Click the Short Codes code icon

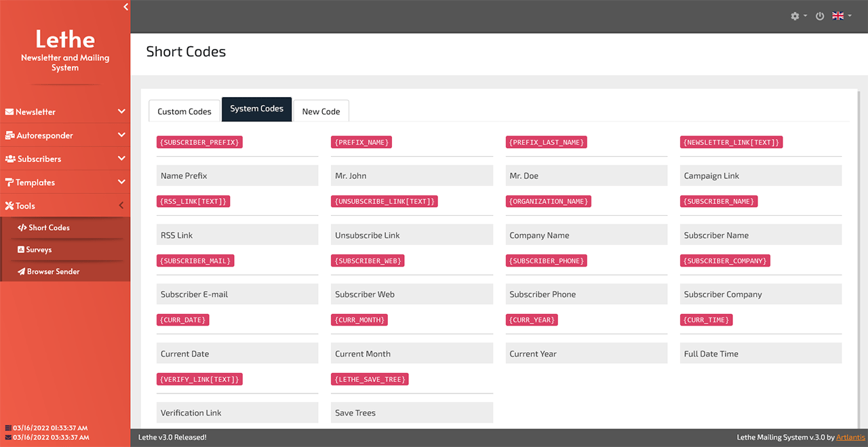[22, 228]
